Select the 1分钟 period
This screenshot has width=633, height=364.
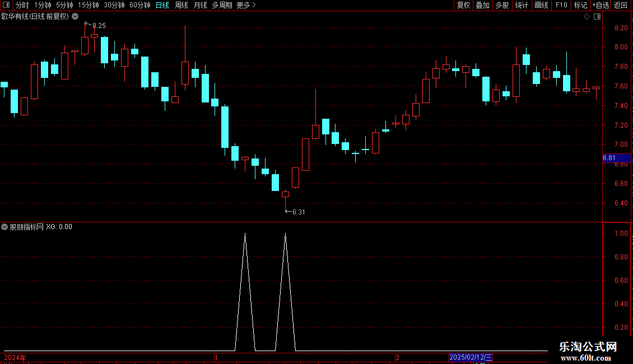[x=43, y=5]
